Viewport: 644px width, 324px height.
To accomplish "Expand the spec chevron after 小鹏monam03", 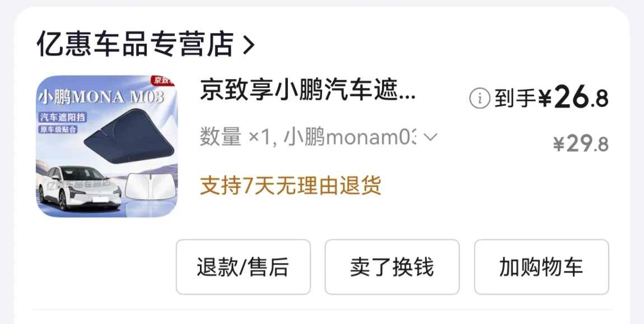I will pos(430,137).
